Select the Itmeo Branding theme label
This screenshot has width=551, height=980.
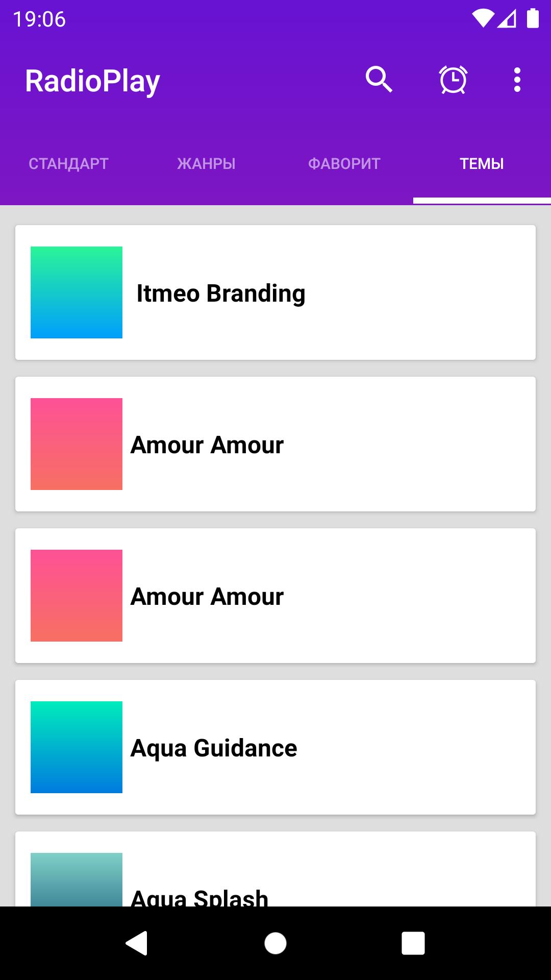click(x=221, y=293)
